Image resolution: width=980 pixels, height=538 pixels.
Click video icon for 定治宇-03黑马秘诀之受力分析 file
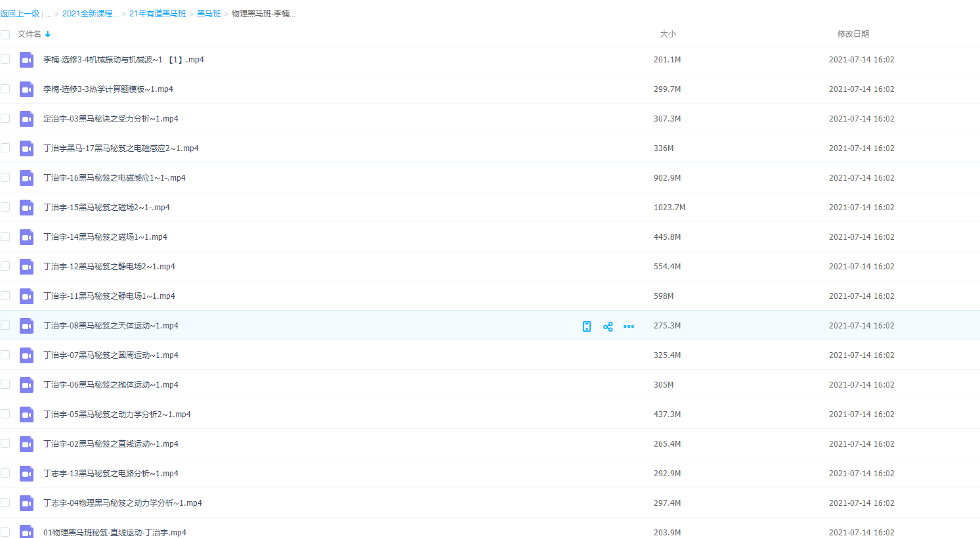[x=26, y=119]
